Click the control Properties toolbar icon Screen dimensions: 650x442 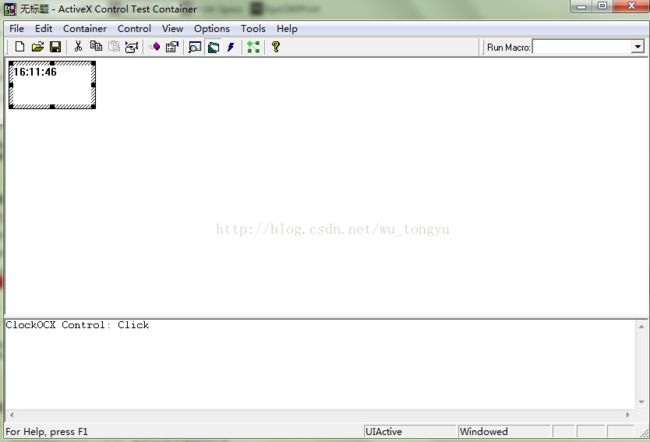pos(172,46)
